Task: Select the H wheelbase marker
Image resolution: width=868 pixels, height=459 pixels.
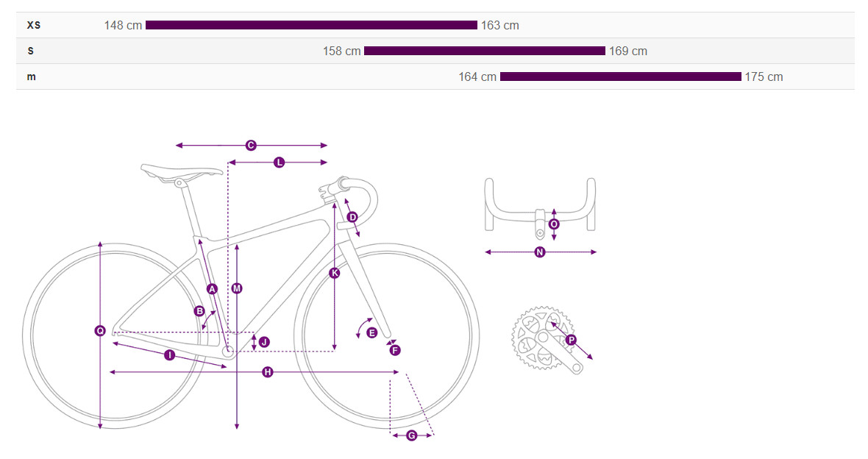Action: pyautogui.click(x=268, y=373)
